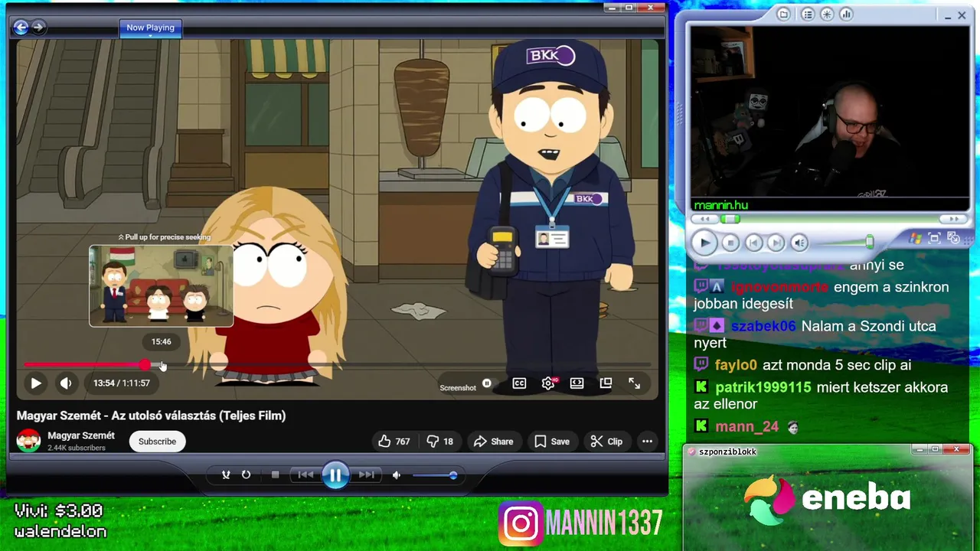Switch to theater mode in YouTube player
980x551 pixels.
tap(577, 383)
